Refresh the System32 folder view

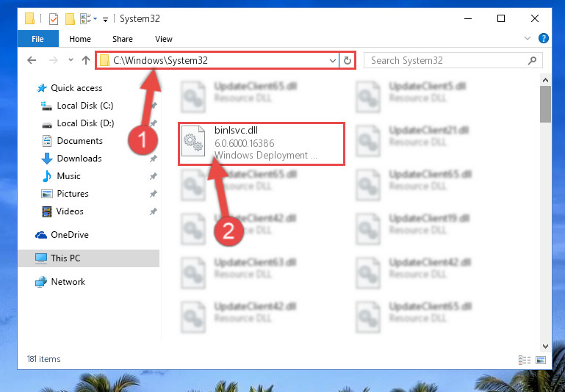point(348,61)
